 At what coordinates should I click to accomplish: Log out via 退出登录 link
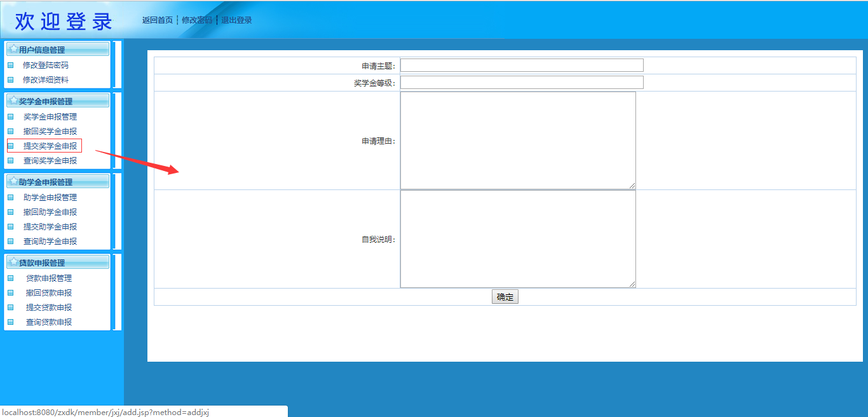pyautogui.click(x=236, y=20)
